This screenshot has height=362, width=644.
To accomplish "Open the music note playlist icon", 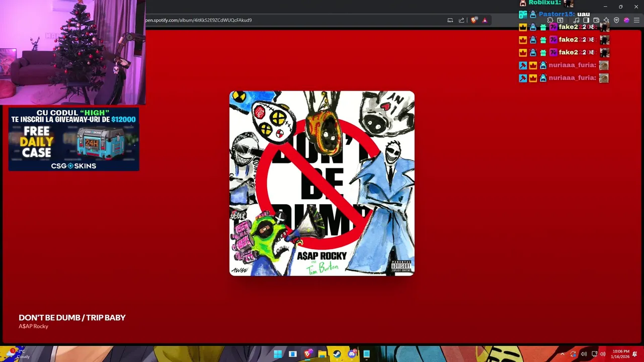I will pyautogui.click(x=577, y=20).
